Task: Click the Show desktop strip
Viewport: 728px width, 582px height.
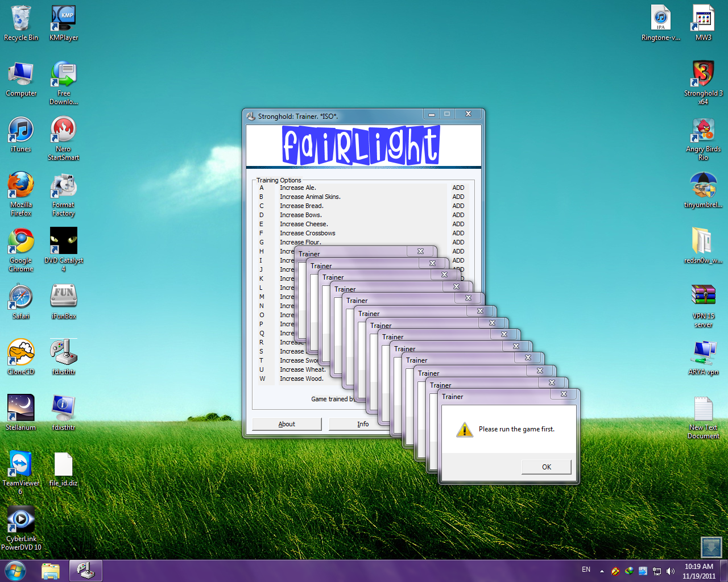Action: point(724,571)
